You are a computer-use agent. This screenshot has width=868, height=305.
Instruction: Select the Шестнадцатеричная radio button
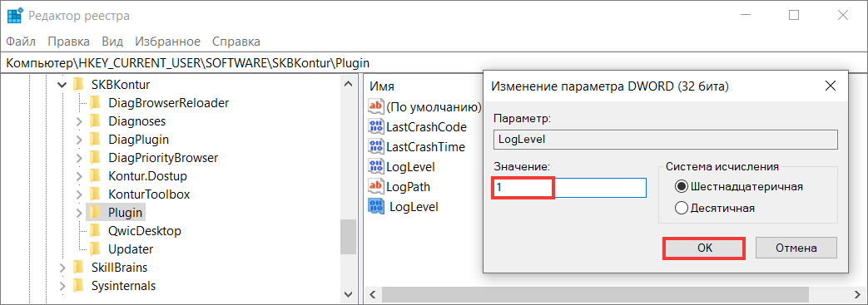(682, 187)
